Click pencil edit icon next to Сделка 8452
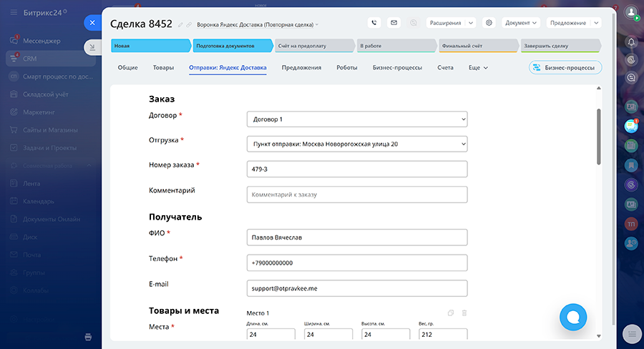 pos(180,25)
